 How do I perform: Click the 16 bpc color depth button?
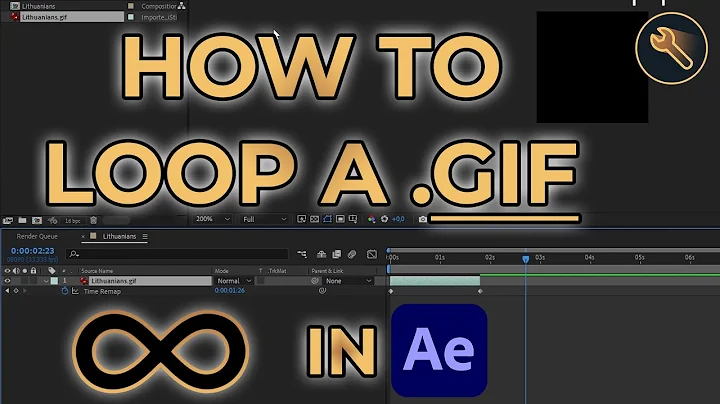click(73, 221)
